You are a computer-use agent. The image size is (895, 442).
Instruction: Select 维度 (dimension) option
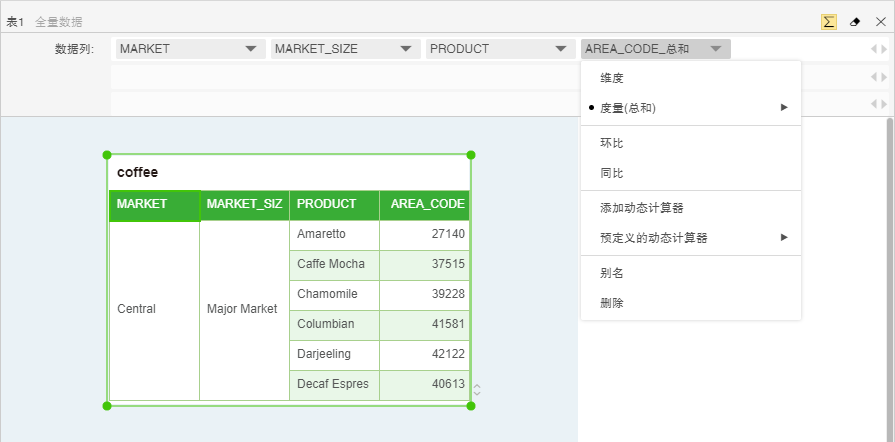(x=612, y=78)
